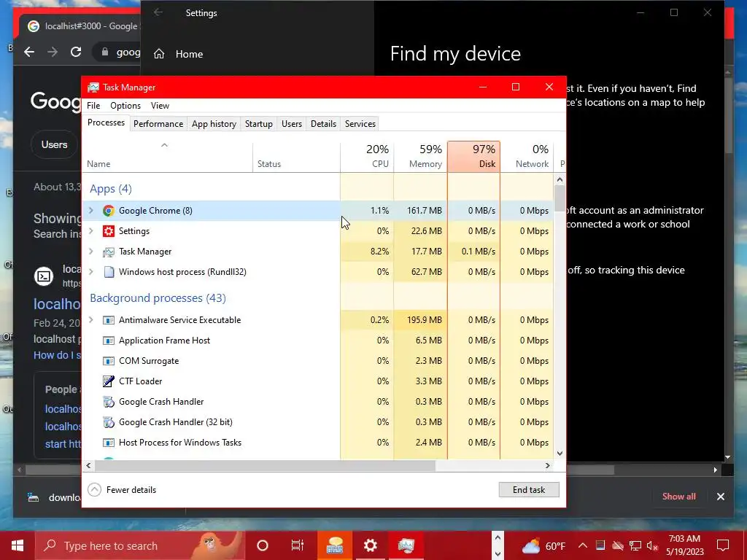Click the Background processes (43) heading
Viewport: 747px width, 560px height.
[x=158, y=298]
